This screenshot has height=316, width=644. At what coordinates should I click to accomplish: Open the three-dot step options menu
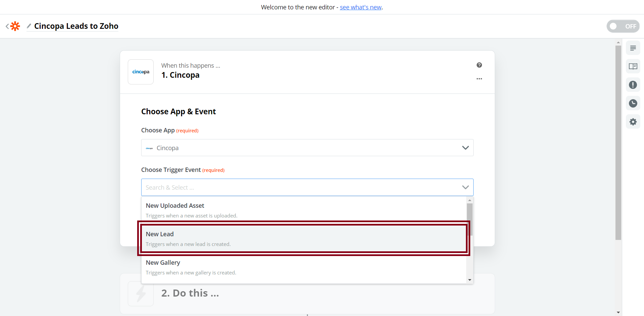tap(479, 79)
